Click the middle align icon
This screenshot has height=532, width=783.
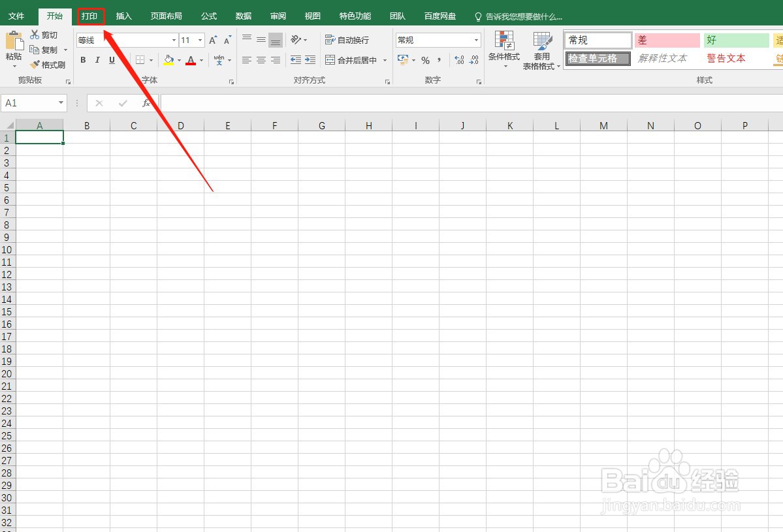click(x=261, y=39)
